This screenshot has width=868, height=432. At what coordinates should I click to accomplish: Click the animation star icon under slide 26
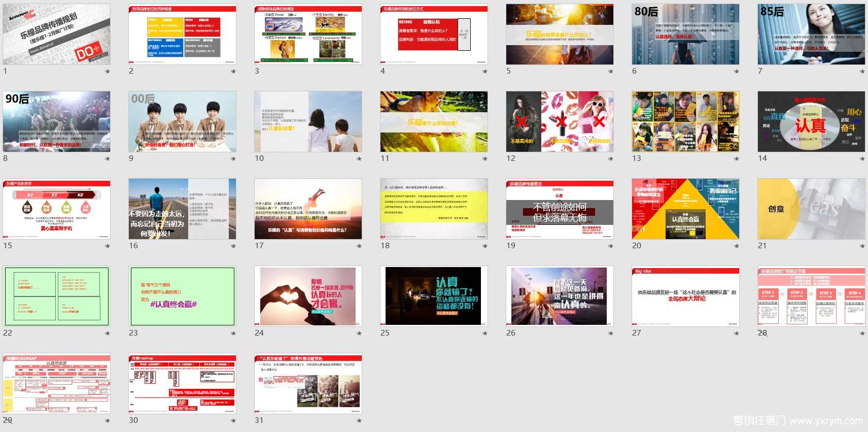tap(611, 334)
